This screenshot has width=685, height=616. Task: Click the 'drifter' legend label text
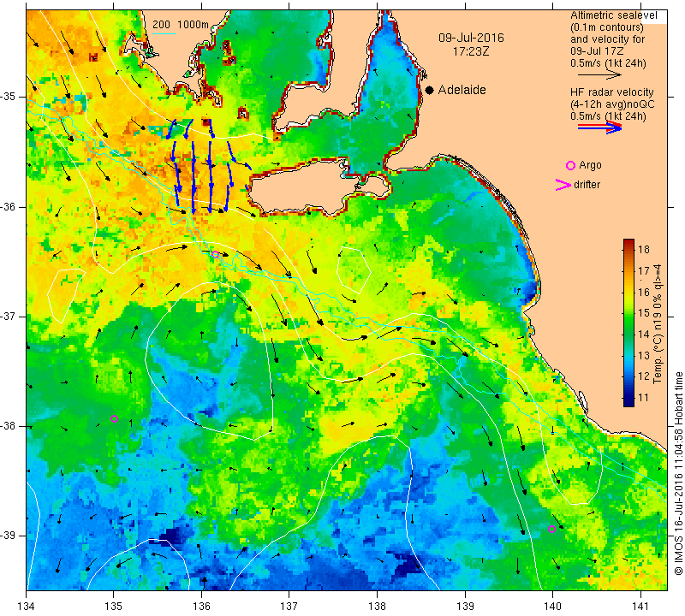(x=587, y=185)
